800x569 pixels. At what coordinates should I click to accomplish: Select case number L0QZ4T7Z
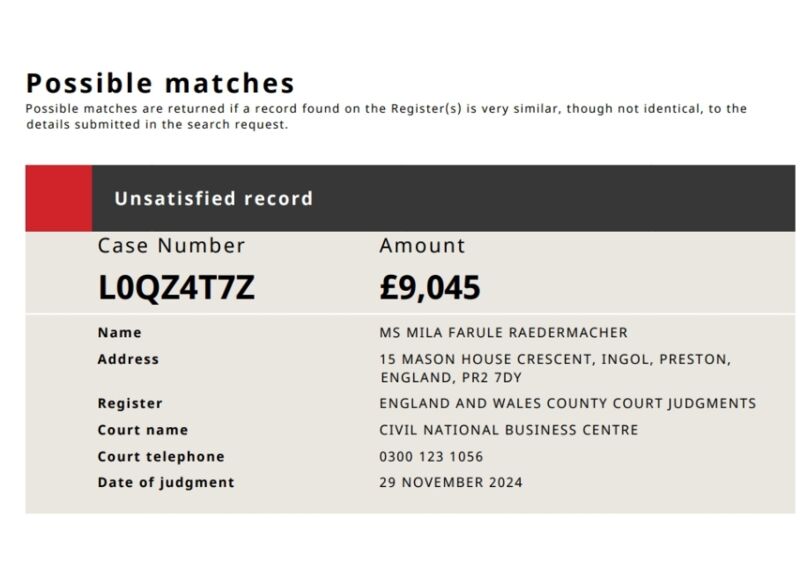[x=177, y=287]
